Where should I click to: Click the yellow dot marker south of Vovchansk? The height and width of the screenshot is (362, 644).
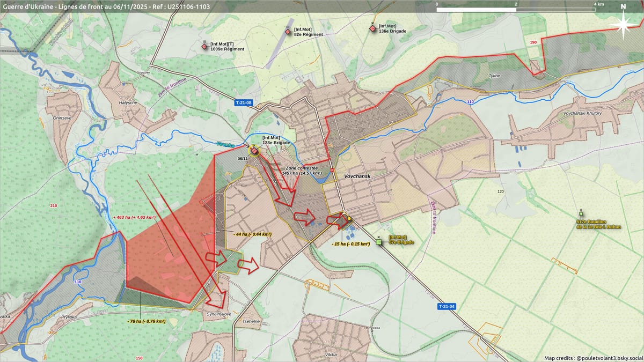pyautogui.click(x=349, y=218)
